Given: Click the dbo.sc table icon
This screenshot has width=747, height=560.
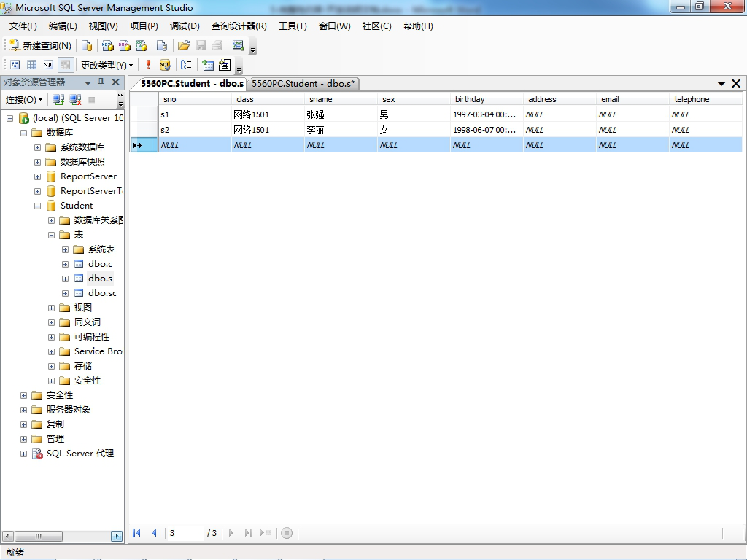Looking at the screenshot, I should [79, 293].
